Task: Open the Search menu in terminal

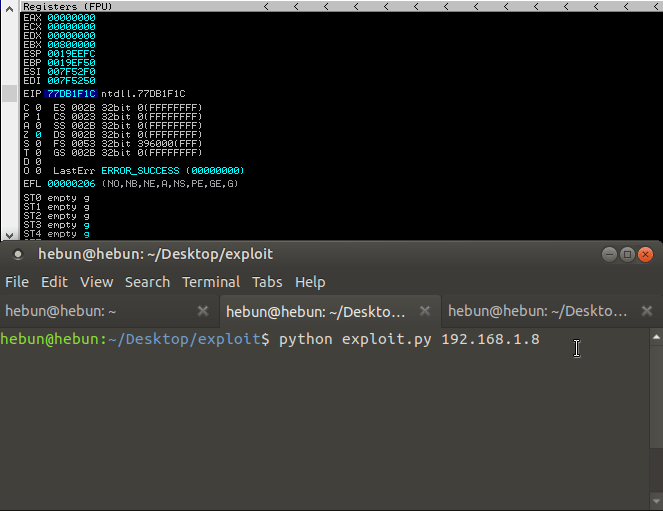Action: [x=147, y=282]
